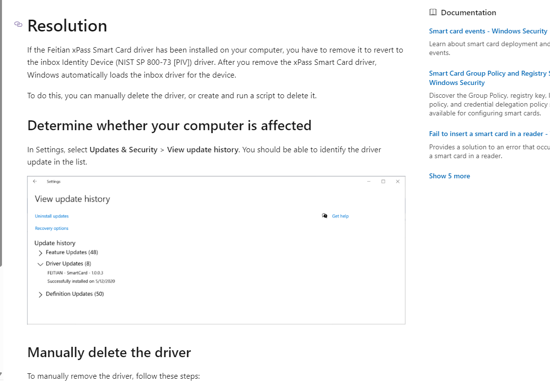Click the close icon in the Settings screenshot

(x=398, y=181)
